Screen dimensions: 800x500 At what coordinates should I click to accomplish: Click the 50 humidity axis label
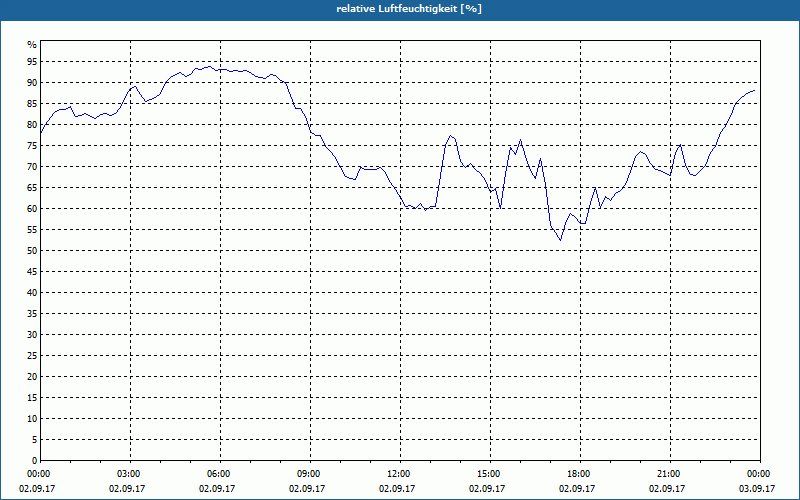(x=32, y=251)
